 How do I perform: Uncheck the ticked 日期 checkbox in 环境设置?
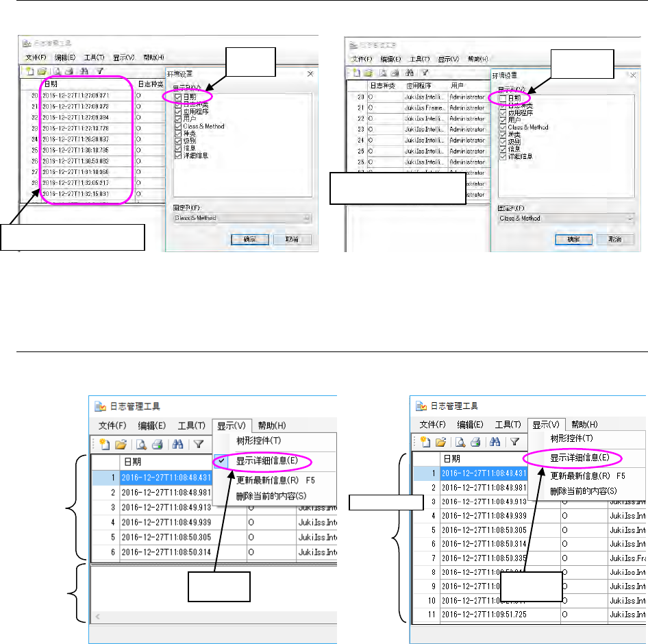[178, 97]
